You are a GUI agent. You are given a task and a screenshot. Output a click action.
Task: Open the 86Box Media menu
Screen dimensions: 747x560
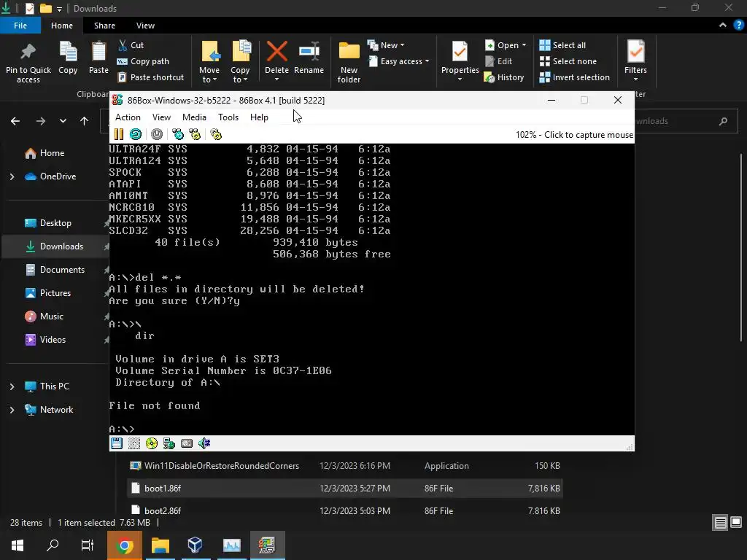[194, 117]
